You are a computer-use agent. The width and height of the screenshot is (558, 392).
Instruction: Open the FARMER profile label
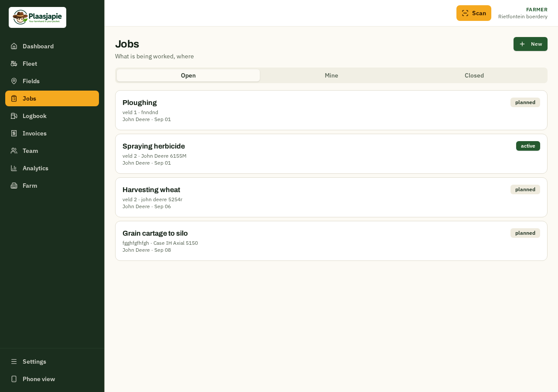[x=537, y=10]
